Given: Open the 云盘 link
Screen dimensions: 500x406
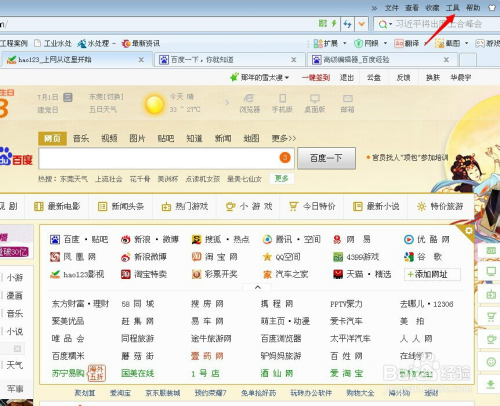Looking at the screenshot, I should (374, 78).
